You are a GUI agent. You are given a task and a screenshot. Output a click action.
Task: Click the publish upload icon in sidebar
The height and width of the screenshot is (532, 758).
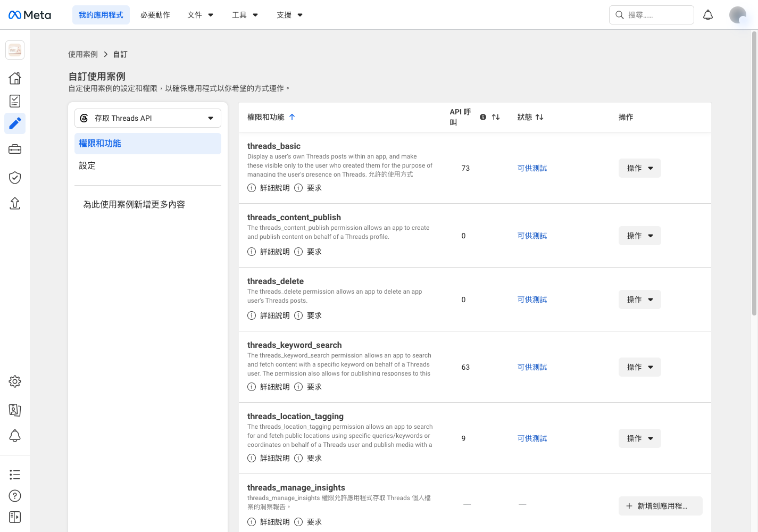click(15, 203)
